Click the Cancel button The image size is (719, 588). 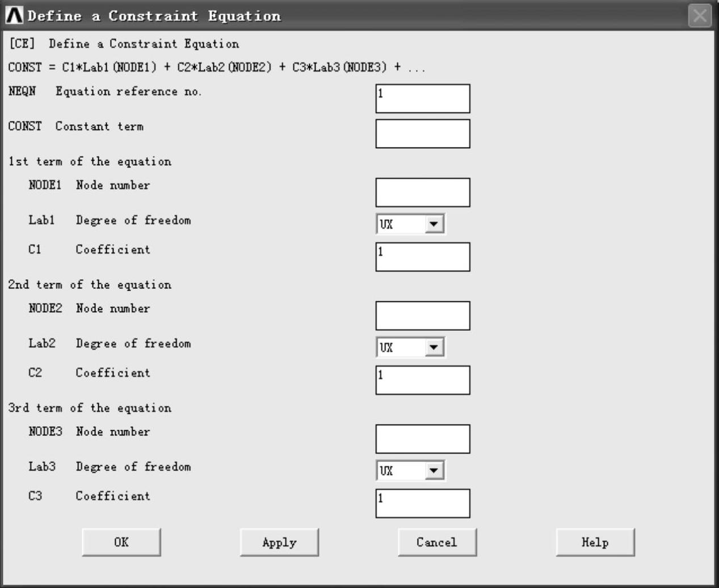point(437,543)
